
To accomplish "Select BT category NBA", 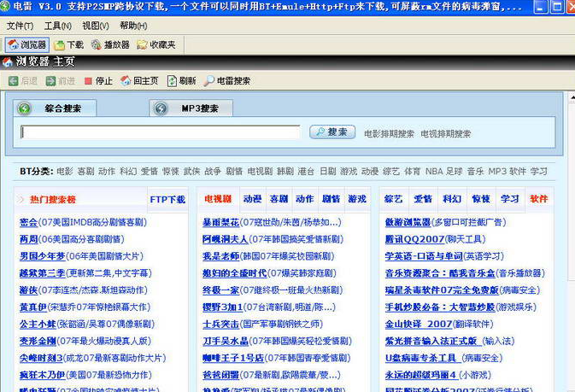I will pos(433,172).
